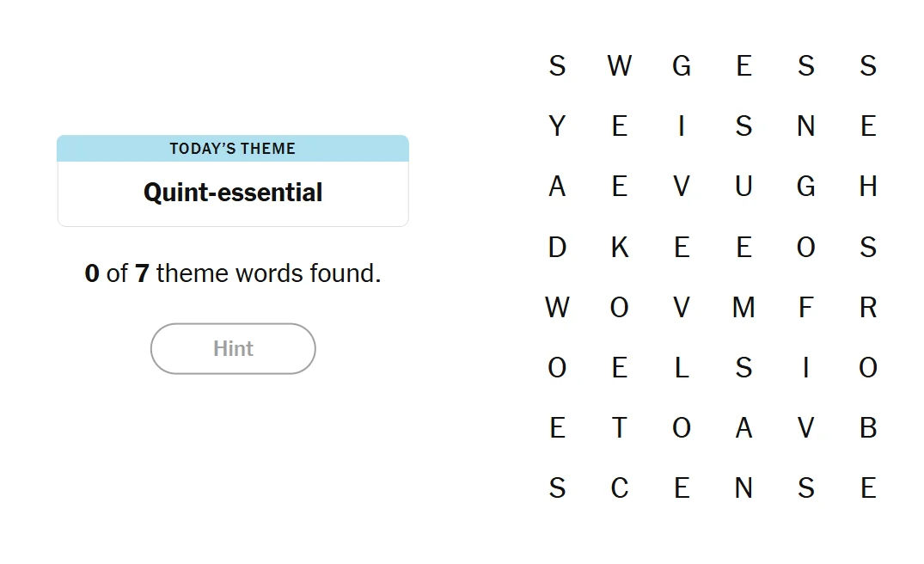Select the letter Y starting the second row
The height and width of the screenshot is (564, 924).
click(557, 126)
